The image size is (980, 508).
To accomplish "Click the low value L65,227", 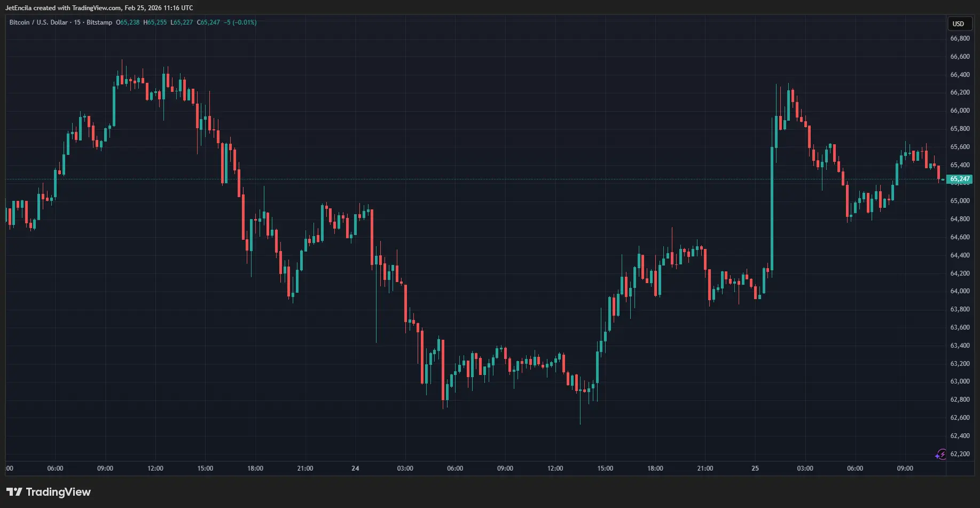I will pos(182,22).
